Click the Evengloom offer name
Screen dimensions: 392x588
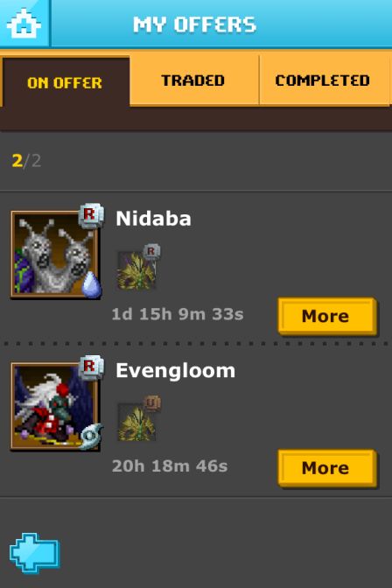click(x=176, y=371)
